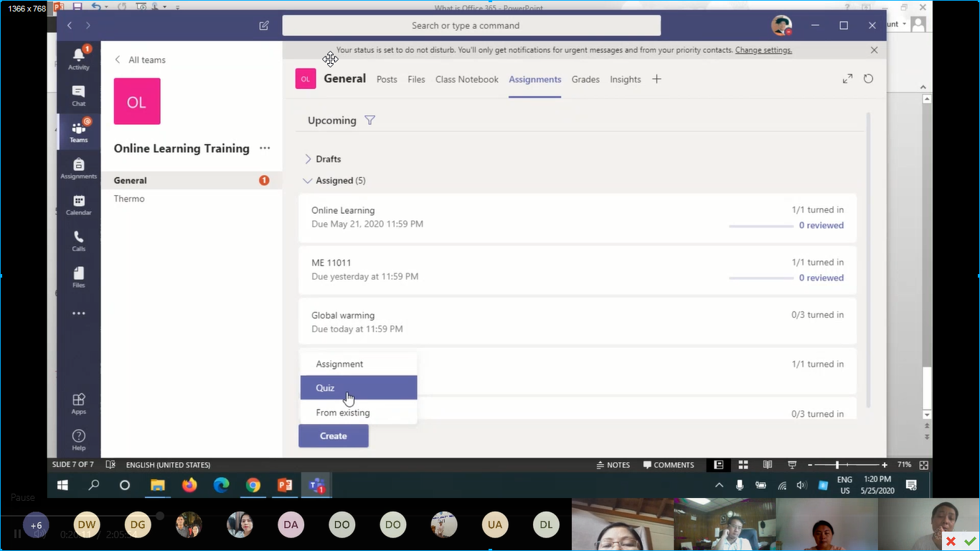Open PowerPoint NOTES pane button

coord(613,465)
